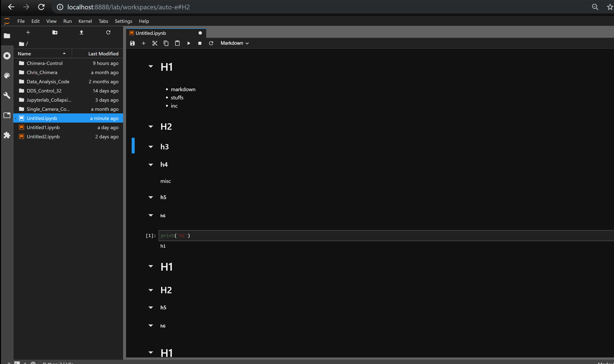The height and width of the screenshot is (364, 614).
Task: Create a new folder in file browser
Action: (55, 32)
